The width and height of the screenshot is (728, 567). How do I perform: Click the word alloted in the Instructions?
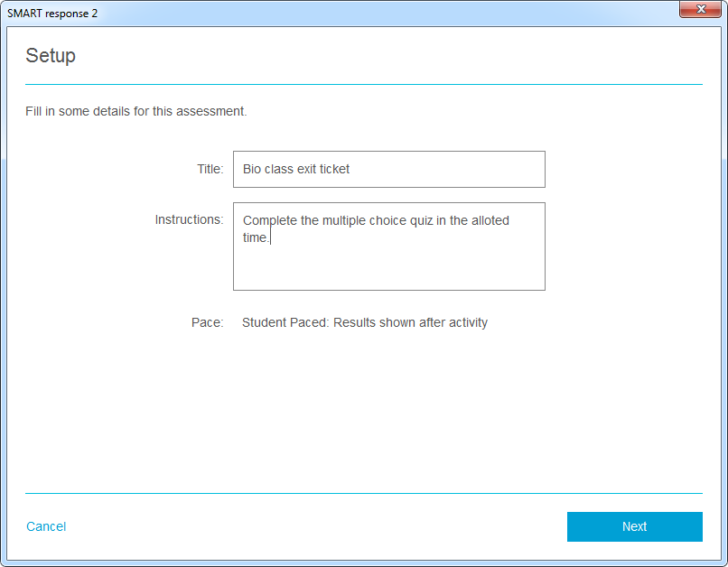pyautogui.click(x=489, y=219)
